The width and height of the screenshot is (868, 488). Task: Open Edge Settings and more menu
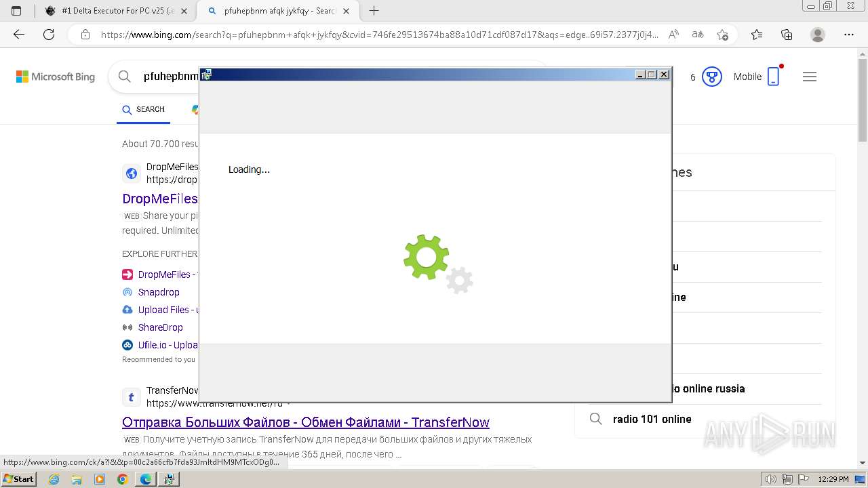[x=849, y=35]
